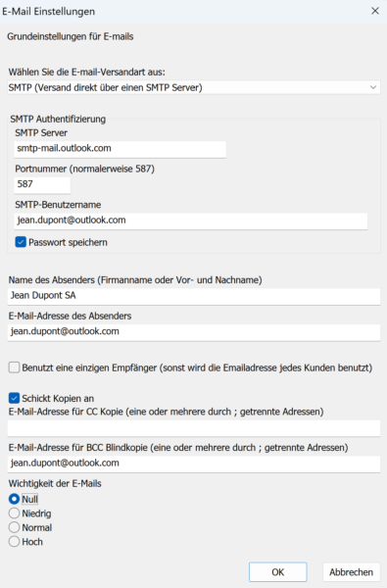Close the E-Mail Einstellungen dialog
Image resolution: width=387 pixels, height=588 pixels.
[x=375, y=11]
